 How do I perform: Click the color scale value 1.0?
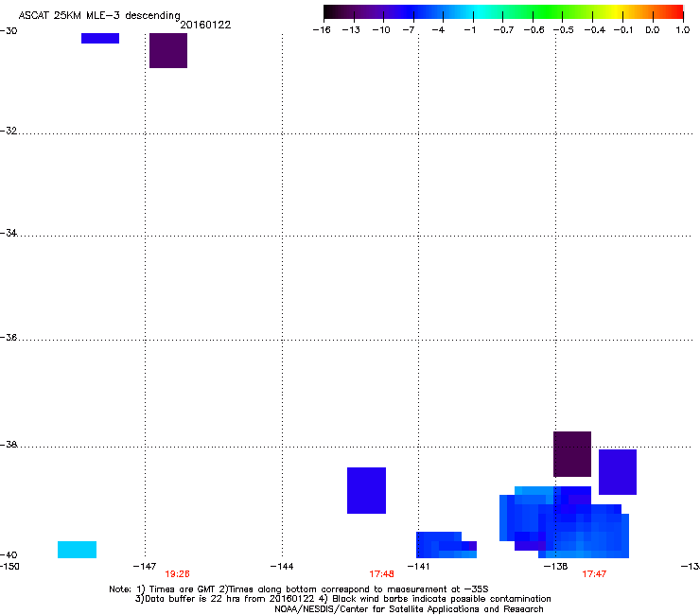point(683,30)
